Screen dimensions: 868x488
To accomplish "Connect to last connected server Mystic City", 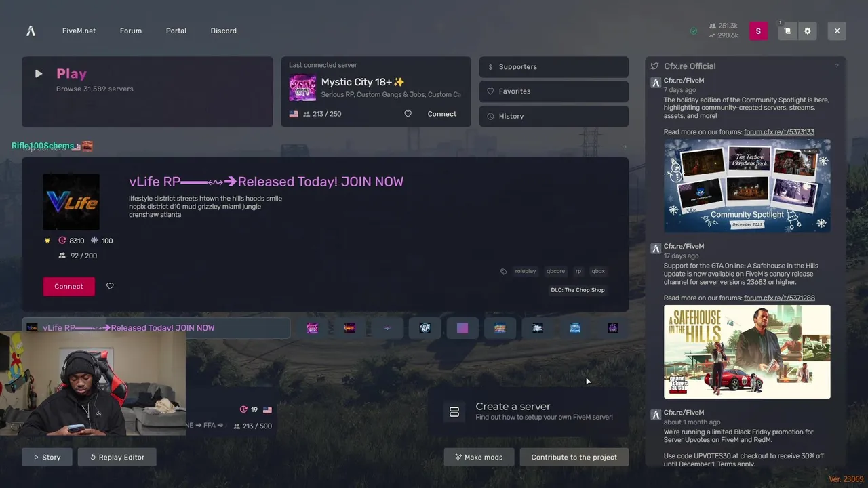I will [442, 114].
